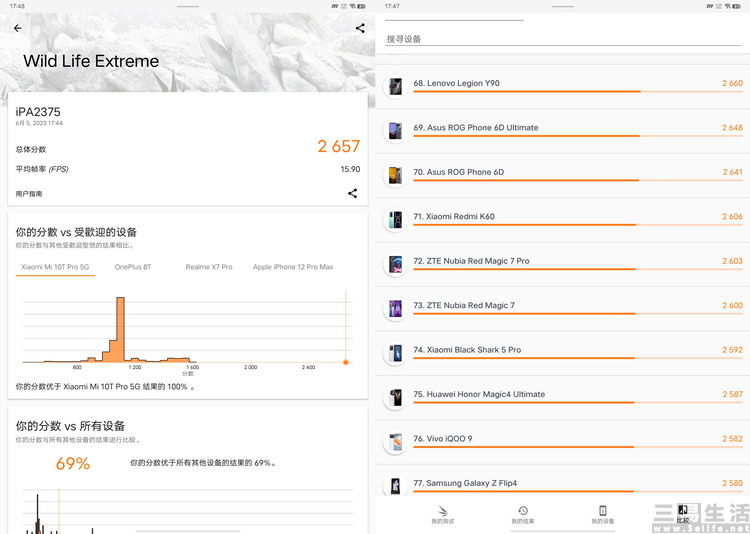Image resolution: width=750 pixels, height=534 pixels.
Task: Click the battery icon in left status bar
Action: click(362, 6)
